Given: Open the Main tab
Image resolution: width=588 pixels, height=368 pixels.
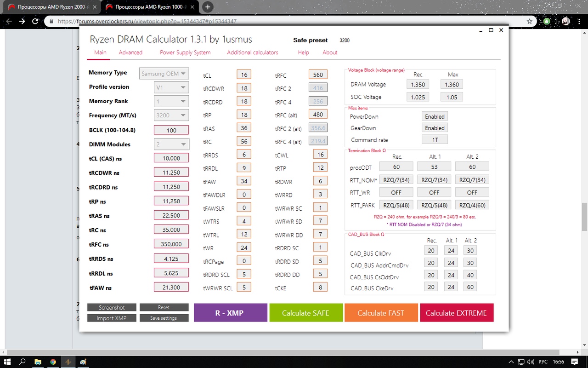Looking at the screenshot, I should tap(100, 52).
